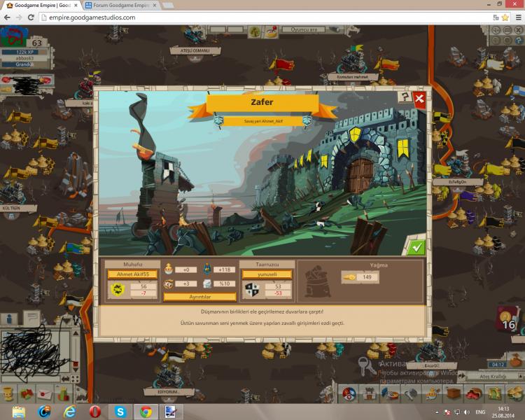This screenshot has height=420, width=525.
Task: Click the swap arrows beside Ateş Krallığı
Action: click(x=462, y=376)
